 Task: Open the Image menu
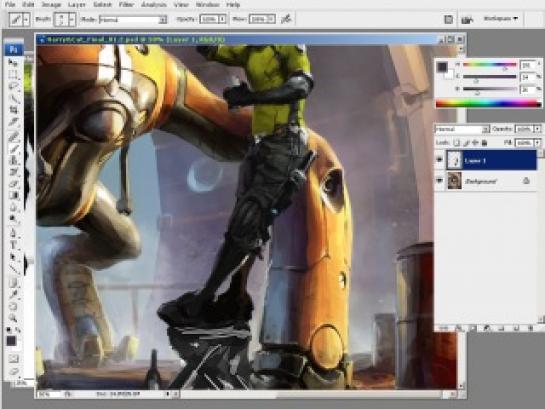pyautogui.click(x=51, y=5)
